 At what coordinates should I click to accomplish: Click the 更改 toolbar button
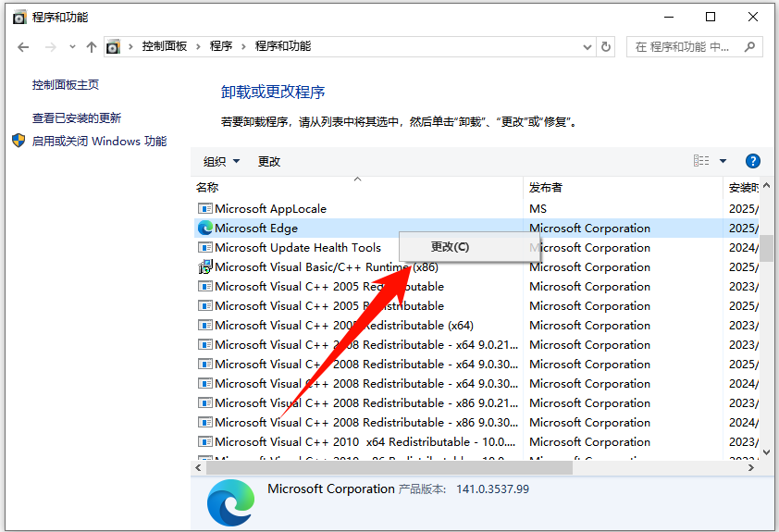click(269, 161)
